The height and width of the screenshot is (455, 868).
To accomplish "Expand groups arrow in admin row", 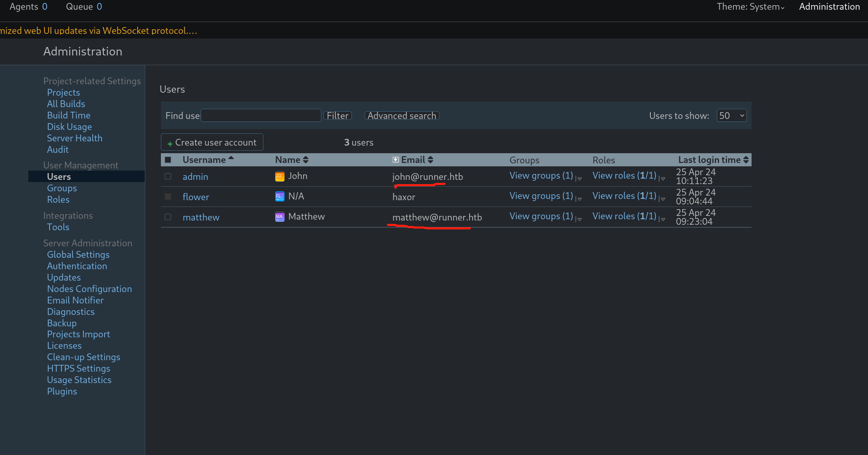I will click(579, 179).
